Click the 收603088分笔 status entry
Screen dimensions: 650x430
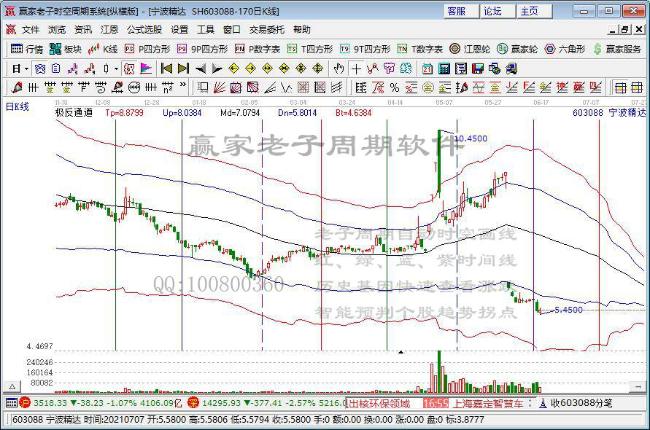pos(581,403)
